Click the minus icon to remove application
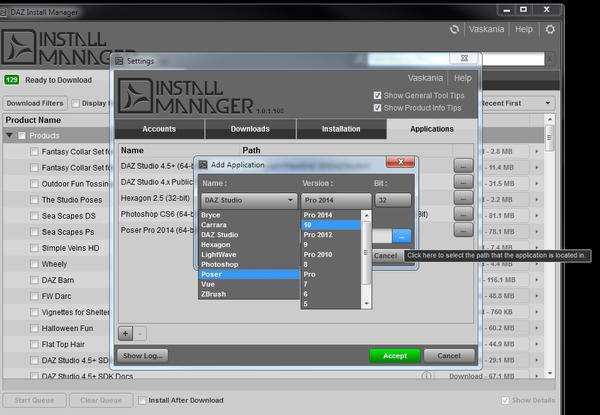 pyautogui.click(x=140, y=334)
